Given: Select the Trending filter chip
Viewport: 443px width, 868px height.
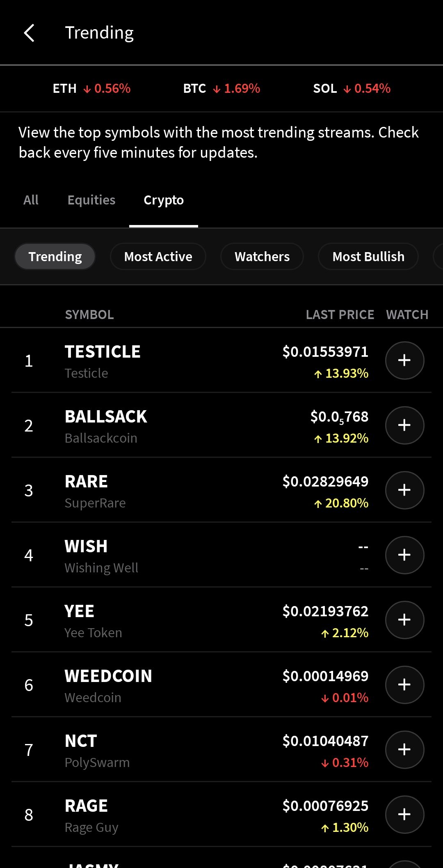Looking at the screenshot, I should coord(55,257).
